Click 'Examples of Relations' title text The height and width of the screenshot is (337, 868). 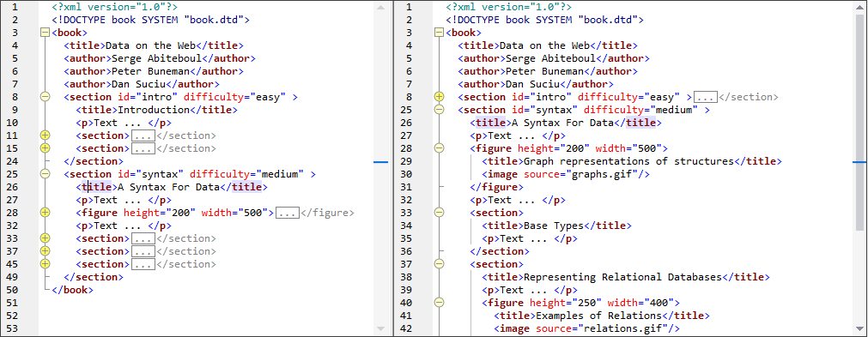pos(598,316)
